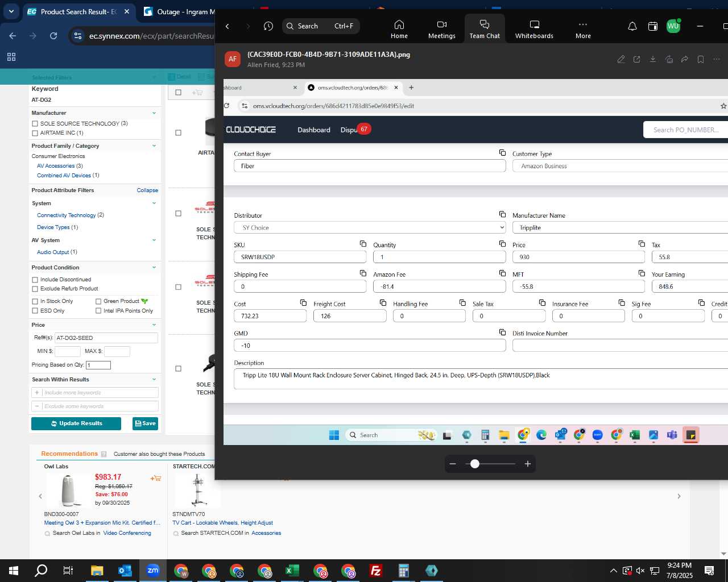Click the Include more keywords field
This screenshot has width=728, height=582.
[94, 393]
